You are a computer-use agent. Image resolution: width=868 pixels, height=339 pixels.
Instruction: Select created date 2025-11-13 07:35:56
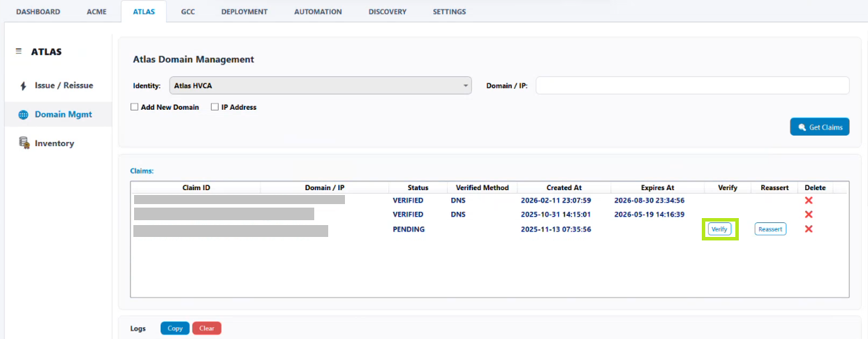point(556,229)
